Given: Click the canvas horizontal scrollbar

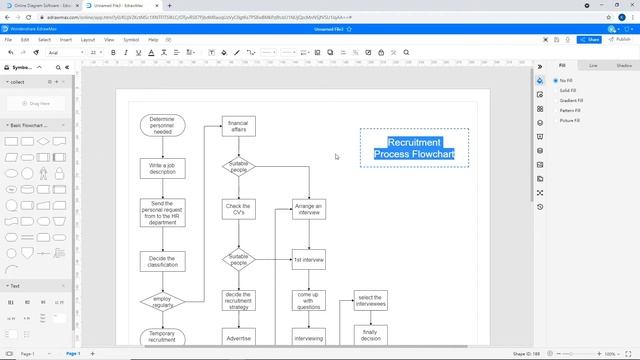Looking at the screenshot, I should coord(306,347).
